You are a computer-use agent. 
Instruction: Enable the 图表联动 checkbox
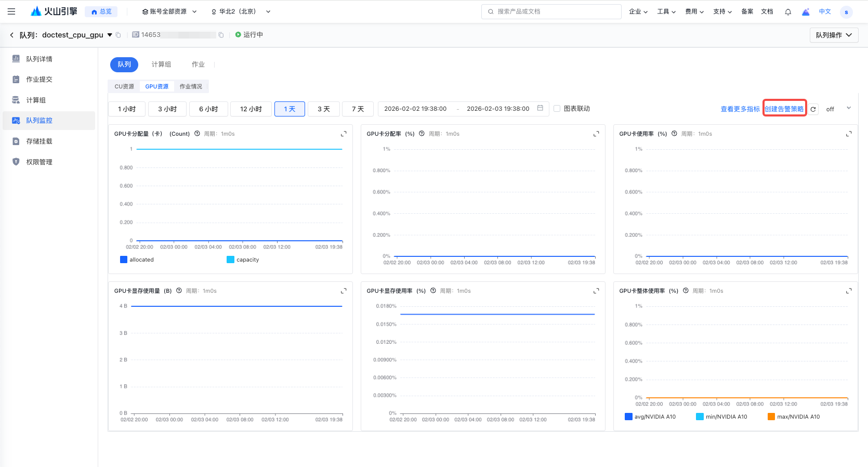coord(557,109)
